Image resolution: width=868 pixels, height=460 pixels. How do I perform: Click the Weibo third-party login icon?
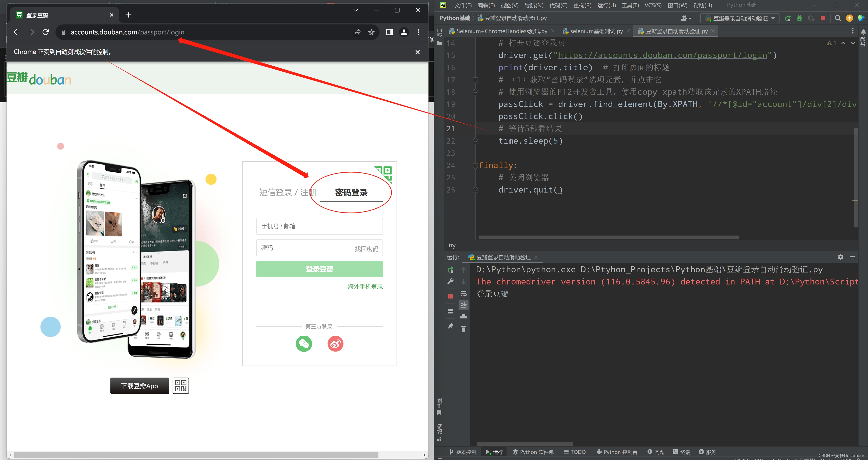click(x=335, y=344)
